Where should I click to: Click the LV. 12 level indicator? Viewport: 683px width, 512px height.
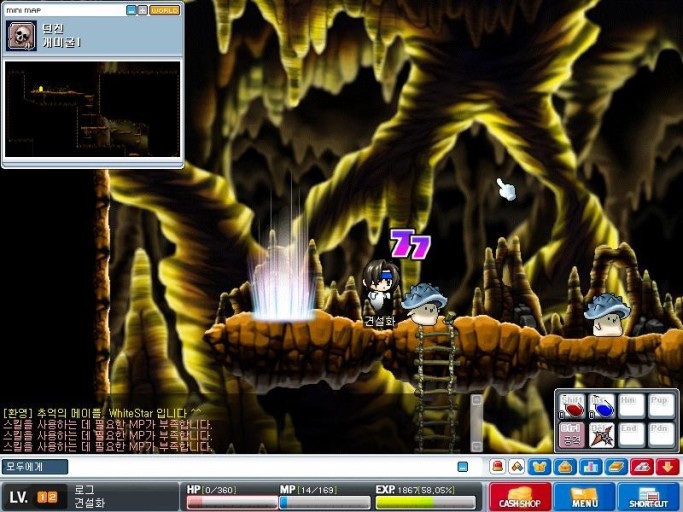pos(34,497)
